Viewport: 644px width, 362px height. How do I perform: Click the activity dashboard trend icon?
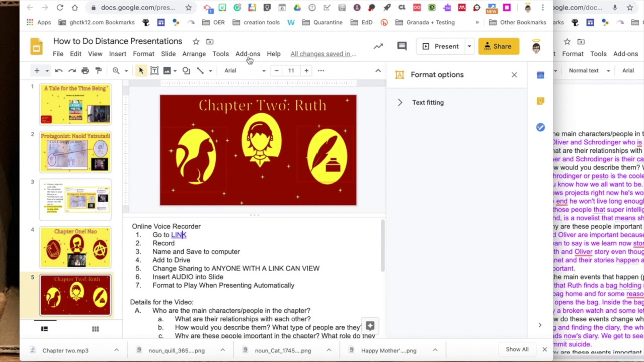[378, 46]
